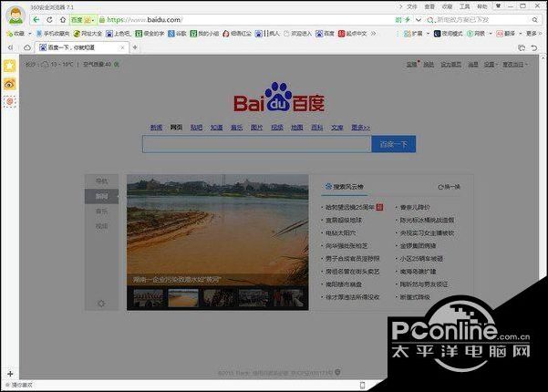This screenshot has height=392, width=548.
Task: Click the lightning speed-mode icon in address bar
Action: coord(408,20)
